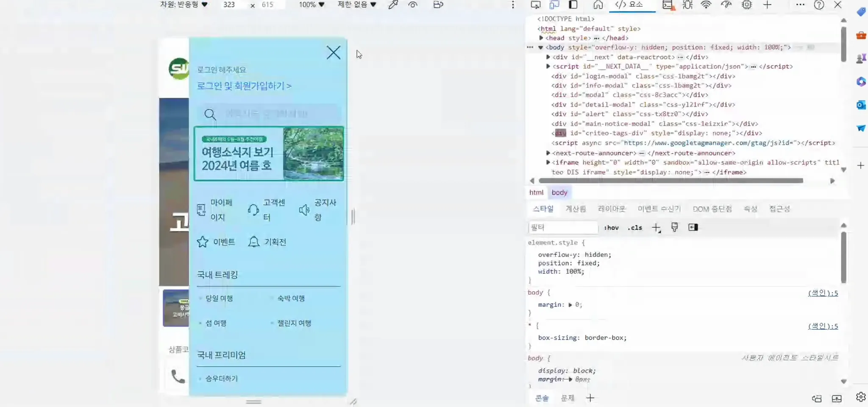The image size is (868, 407).
Task: Open the 차원: 반응형 device dropdown
Action: coord(184,5)
